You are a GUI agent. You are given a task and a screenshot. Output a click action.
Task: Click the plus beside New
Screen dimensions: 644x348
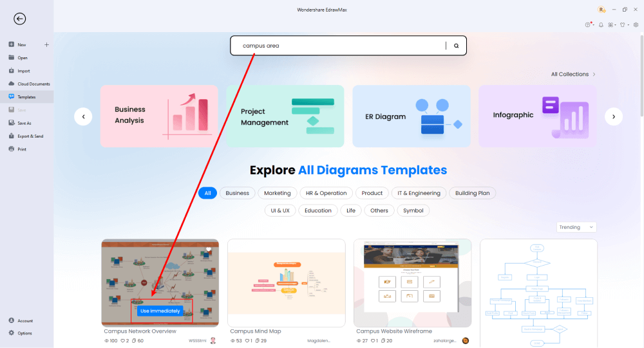tap(46, 44)
